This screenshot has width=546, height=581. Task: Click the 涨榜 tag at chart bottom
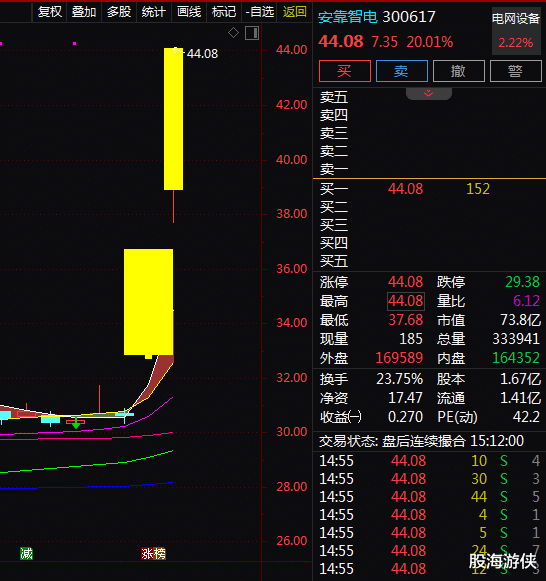(153, 554)
